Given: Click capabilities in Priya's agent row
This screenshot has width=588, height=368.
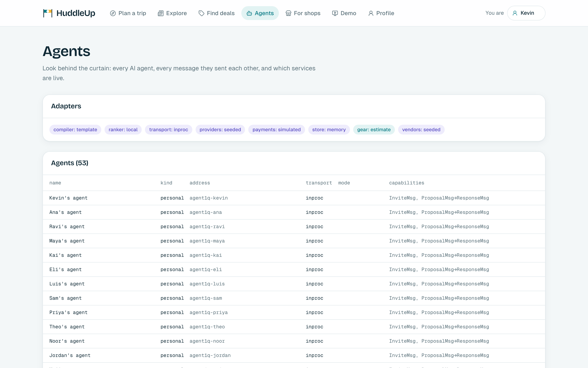Looking at the screenshot, I should pyautogui.click(x=439, y=313).
